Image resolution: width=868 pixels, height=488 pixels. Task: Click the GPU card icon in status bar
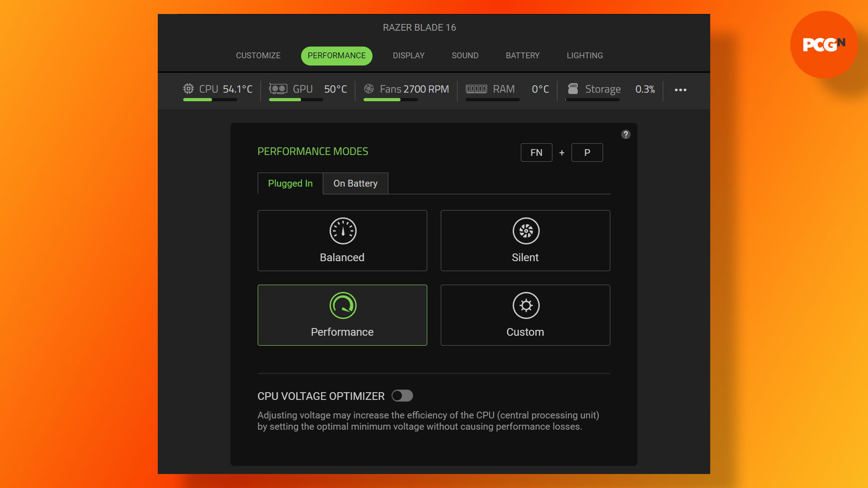[x=278, y=89]
